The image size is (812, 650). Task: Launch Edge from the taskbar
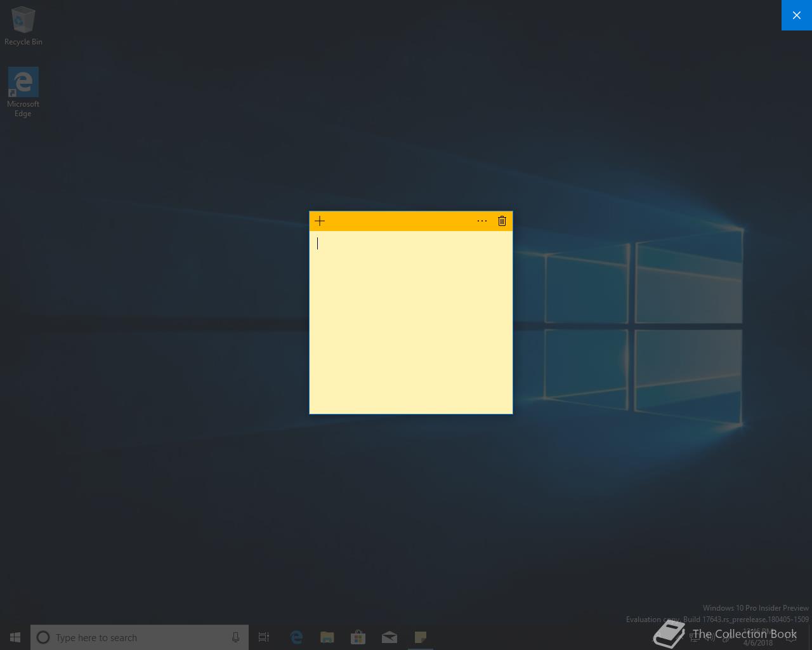click(296, 637)
